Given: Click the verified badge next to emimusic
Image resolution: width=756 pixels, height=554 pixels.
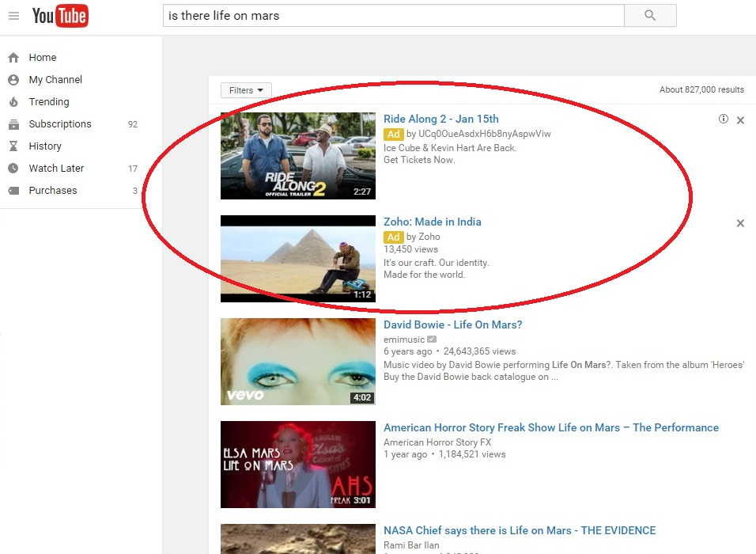Looking at the screenshot, I should (432, 340).
